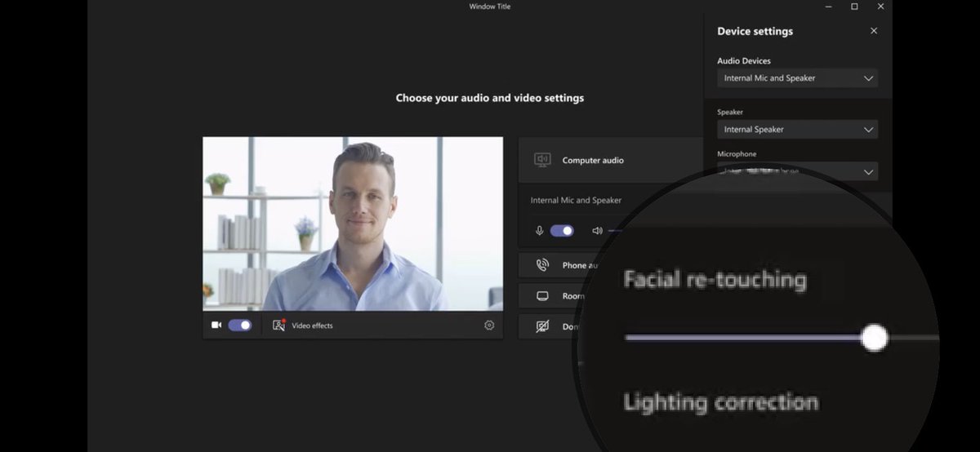Open the device settings gear under the preview
This screenshot has width=980, height=452.
click(x=489, y=325)
